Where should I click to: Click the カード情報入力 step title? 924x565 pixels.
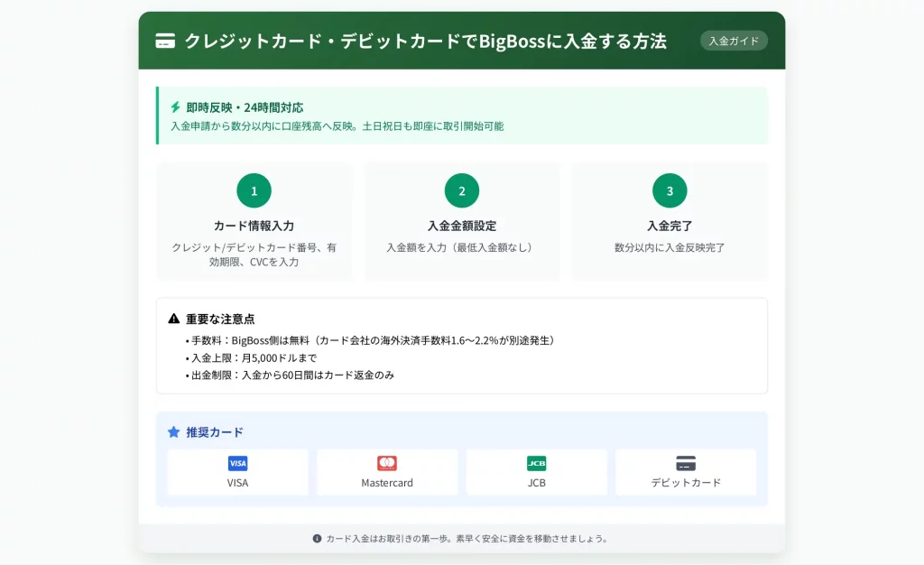pos(254,226)
